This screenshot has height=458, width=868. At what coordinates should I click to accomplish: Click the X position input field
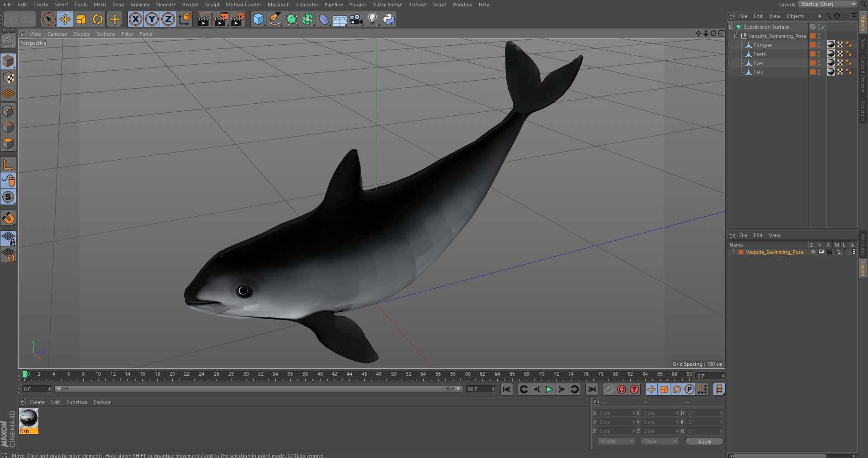point(617,413)
